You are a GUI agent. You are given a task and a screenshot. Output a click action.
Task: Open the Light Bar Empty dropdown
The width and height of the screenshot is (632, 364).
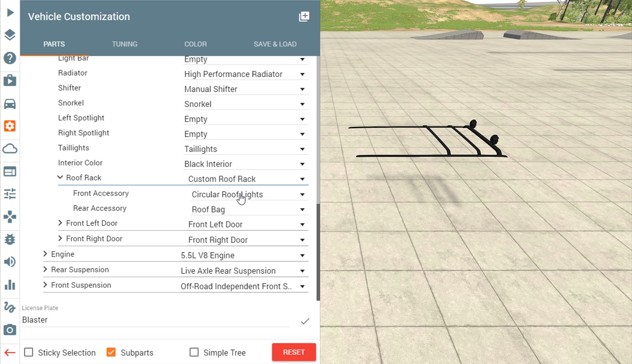click(246, 59)
